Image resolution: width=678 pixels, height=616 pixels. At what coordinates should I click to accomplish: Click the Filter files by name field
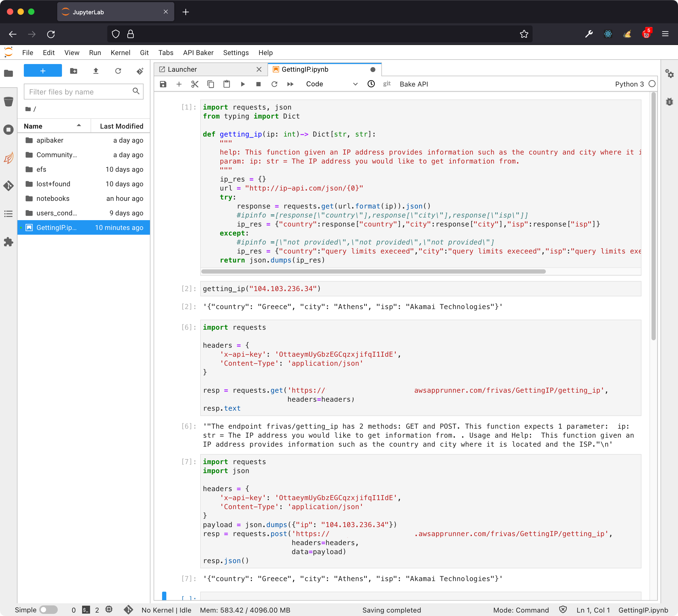pos(79,92)
